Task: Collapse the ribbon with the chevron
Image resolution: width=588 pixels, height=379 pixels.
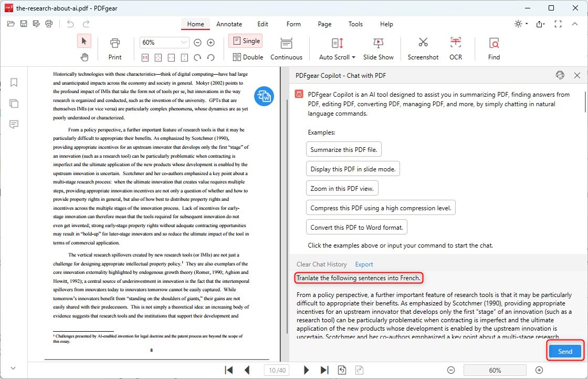Action: tap(574, 24)
